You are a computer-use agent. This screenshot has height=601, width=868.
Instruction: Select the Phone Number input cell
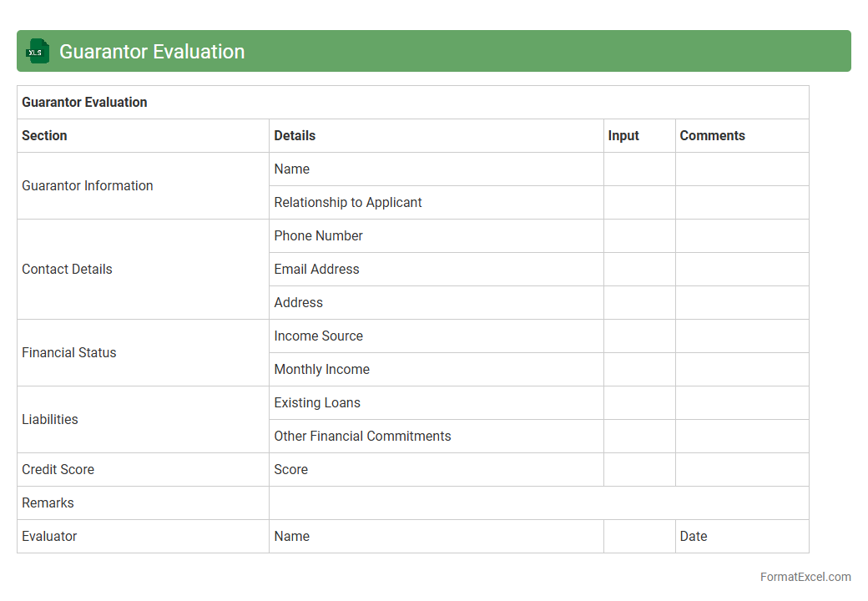[638, 236]
